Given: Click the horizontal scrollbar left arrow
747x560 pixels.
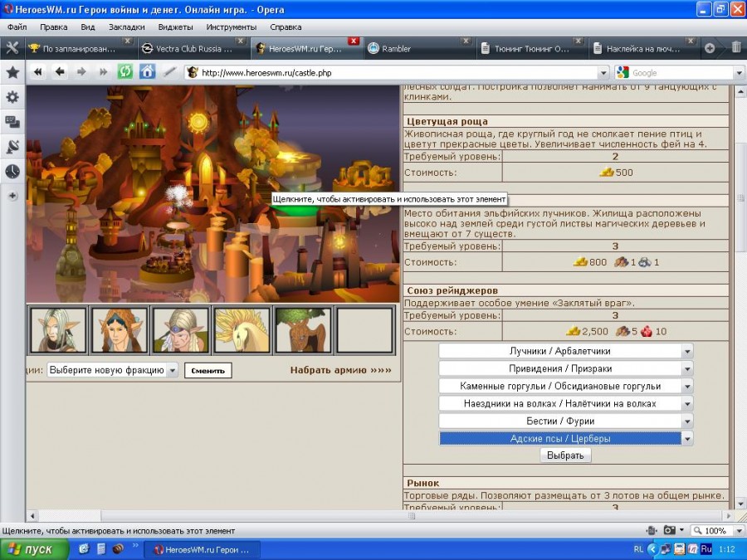Looking at the screenshot, I should click(x=32, y=516).
